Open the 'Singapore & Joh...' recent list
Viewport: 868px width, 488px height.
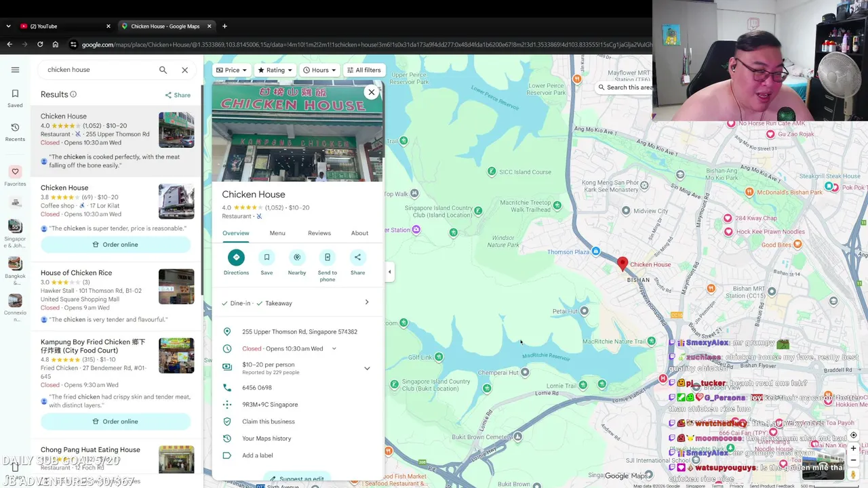[15, 234]
